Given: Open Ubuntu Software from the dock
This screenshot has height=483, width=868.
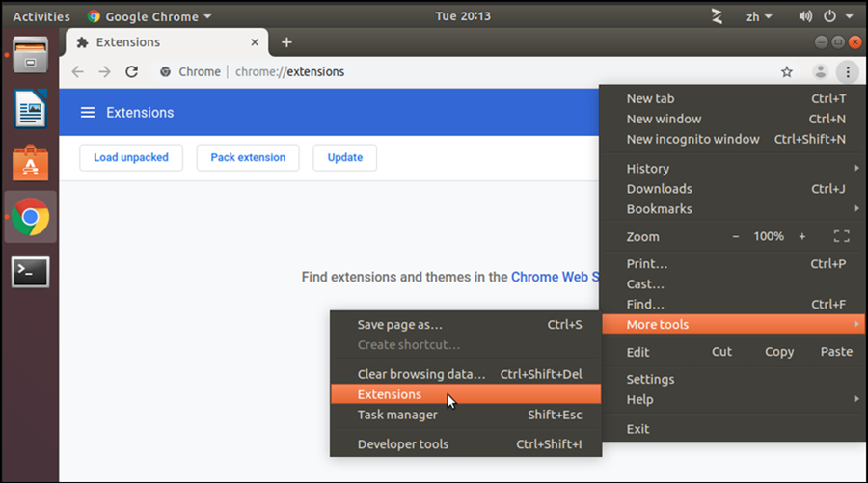Looking at the screenshot, I should click(x=30, y=164).
